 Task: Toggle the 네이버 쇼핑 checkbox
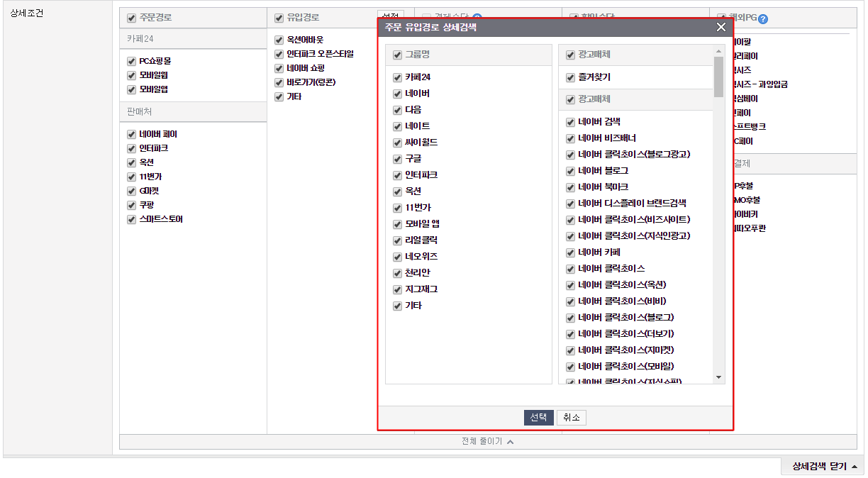click(x=279, y=68)
